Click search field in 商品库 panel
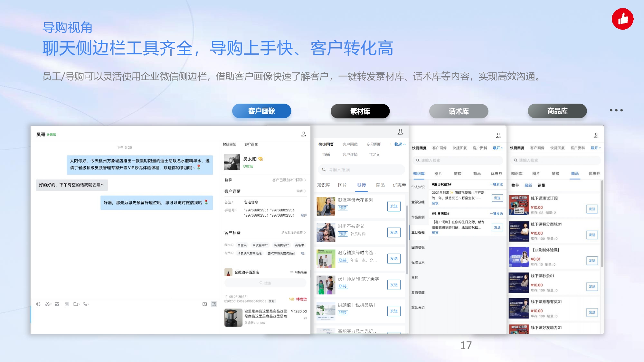This screenshot has height=362, width=644. click(555, 160)
